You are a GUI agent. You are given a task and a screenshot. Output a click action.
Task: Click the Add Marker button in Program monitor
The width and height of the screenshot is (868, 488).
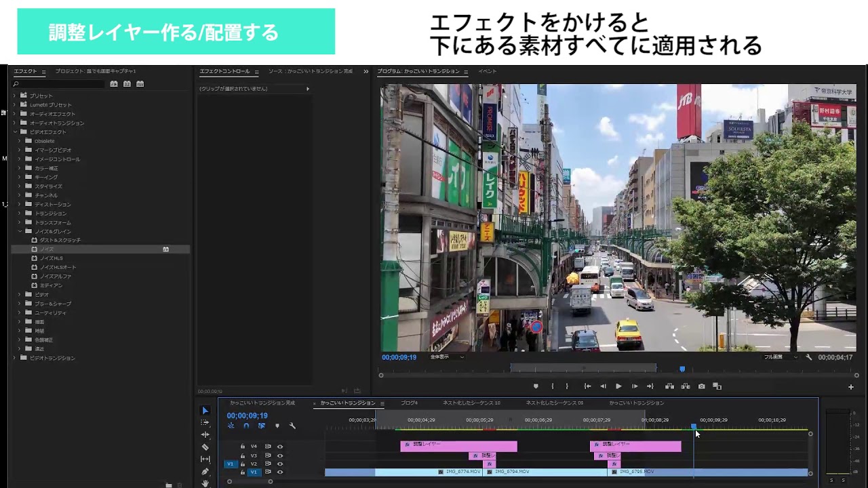click(536, 386)
